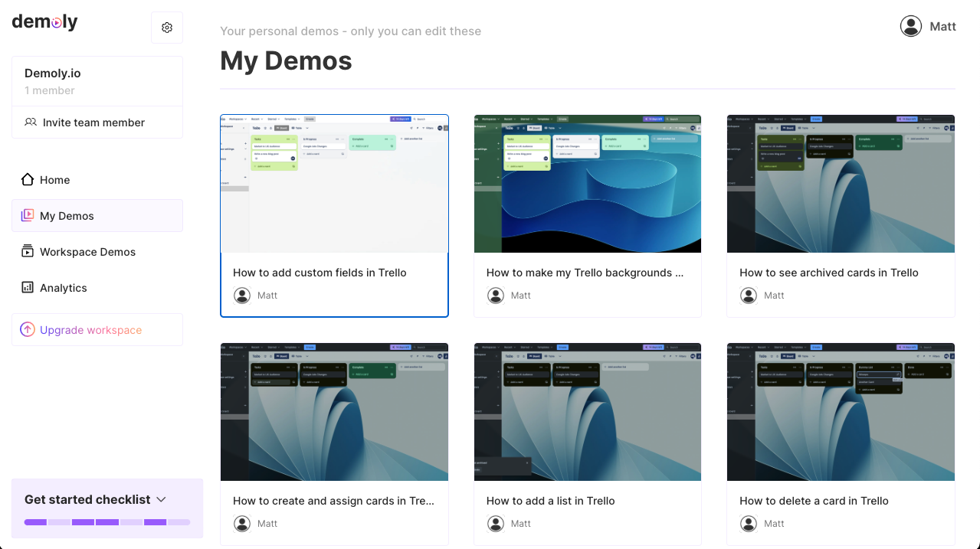
Task: Click Matt's profile avatar at top right
Action: pos(911,26)
